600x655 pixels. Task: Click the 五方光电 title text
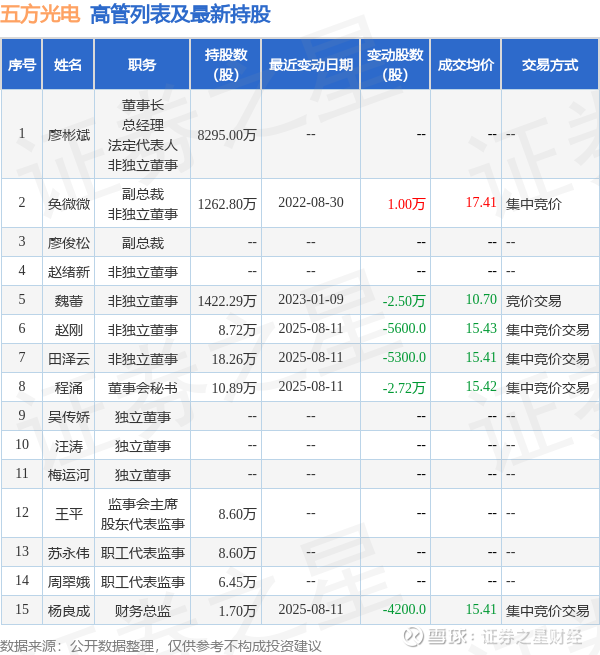click(40, 14)
